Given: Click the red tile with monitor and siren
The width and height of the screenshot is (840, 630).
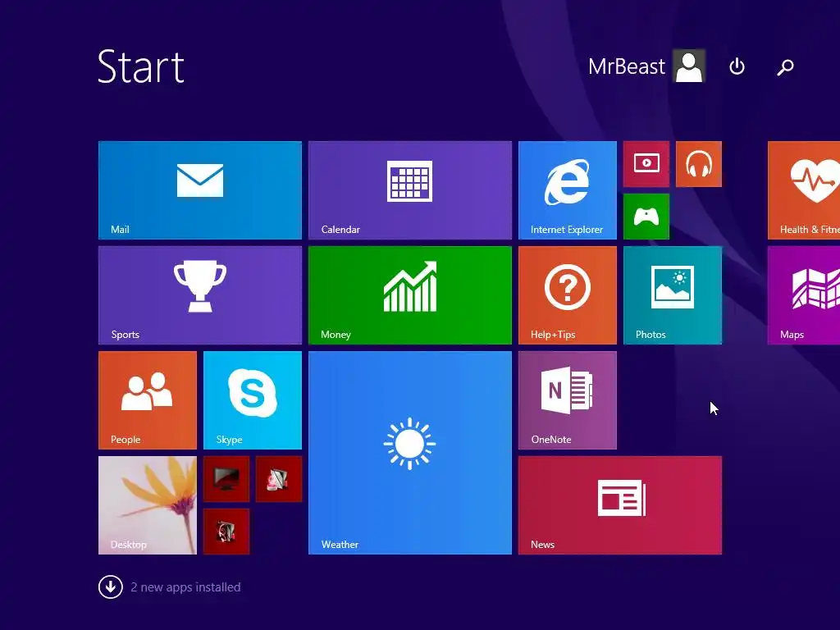Looking at the screenshot, I should (279, 479).
